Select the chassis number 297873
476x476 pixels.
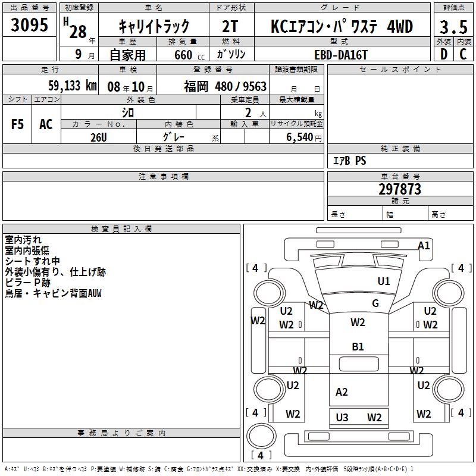click(400, 189)
